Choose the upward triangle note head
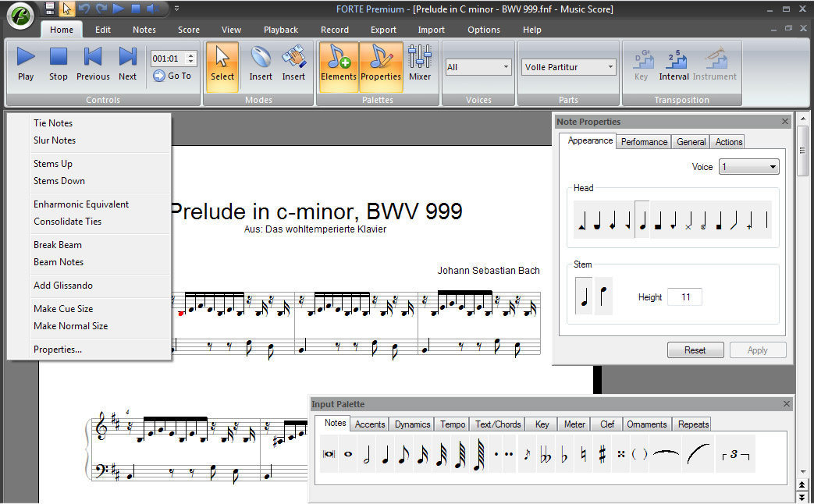 581,219
